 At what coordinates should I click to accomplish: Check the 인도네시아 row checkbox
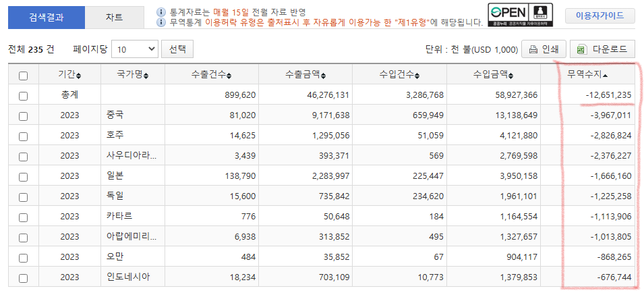coord(24,277)
